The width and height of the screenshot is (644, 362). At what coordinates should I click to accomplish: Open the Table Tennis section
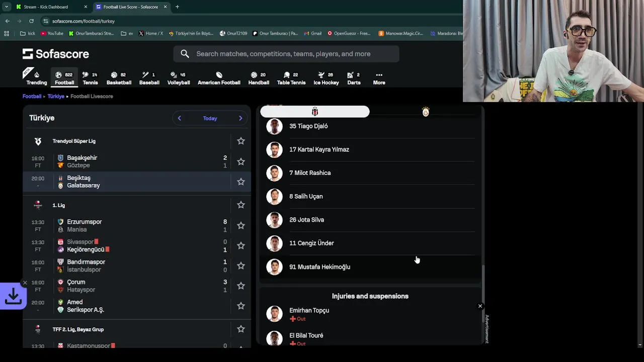(291, 78)
